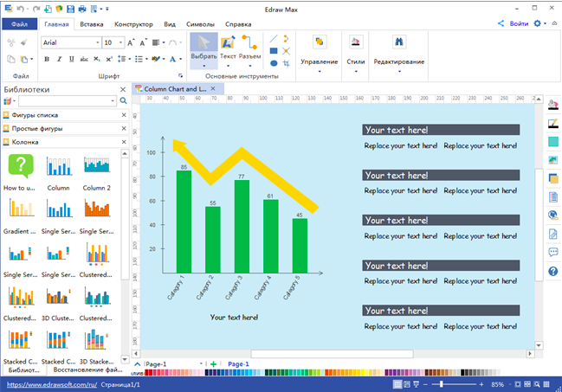This screenshot has width=562, height=392.
Task: Activate the Текст text tool
Action: (228, 46)
